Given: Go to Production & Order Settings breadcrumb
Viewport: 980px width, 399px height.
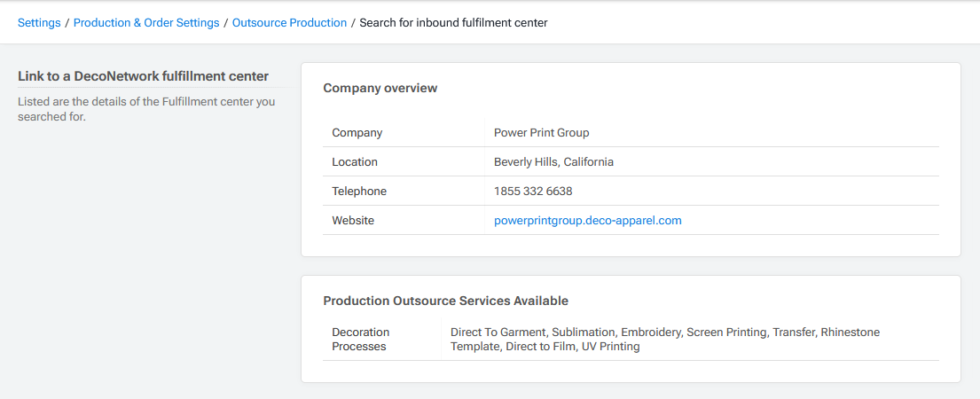Looking at the screenshot, I should pos(146,23).
